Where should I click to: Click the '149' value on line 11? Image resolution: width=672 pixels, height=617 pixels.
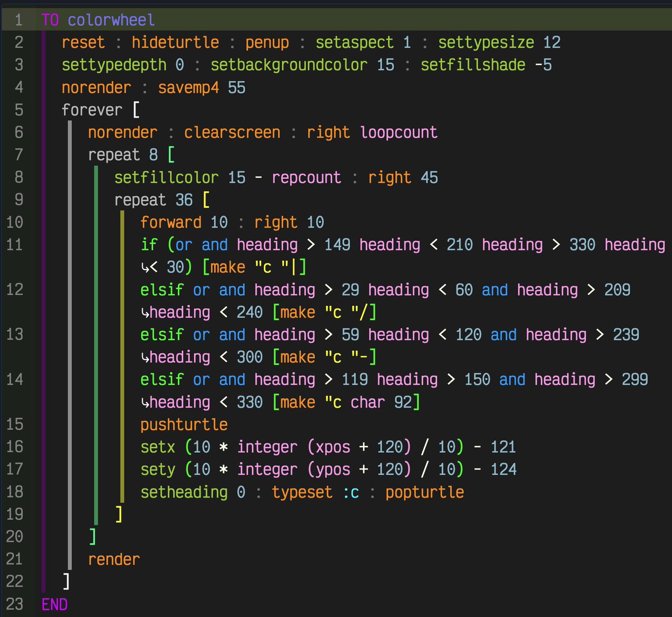[337, 245]
